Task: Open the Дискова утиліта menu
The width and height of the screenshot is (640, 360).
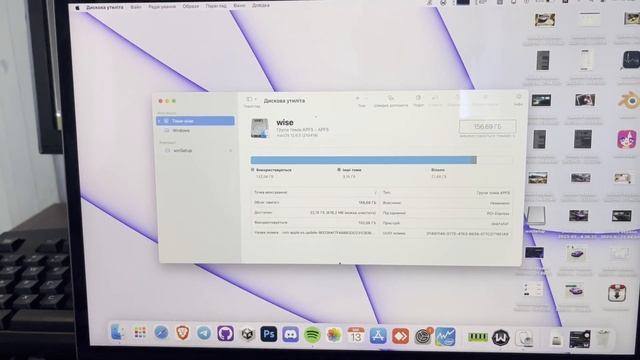Action: click(x=105, y=7)
